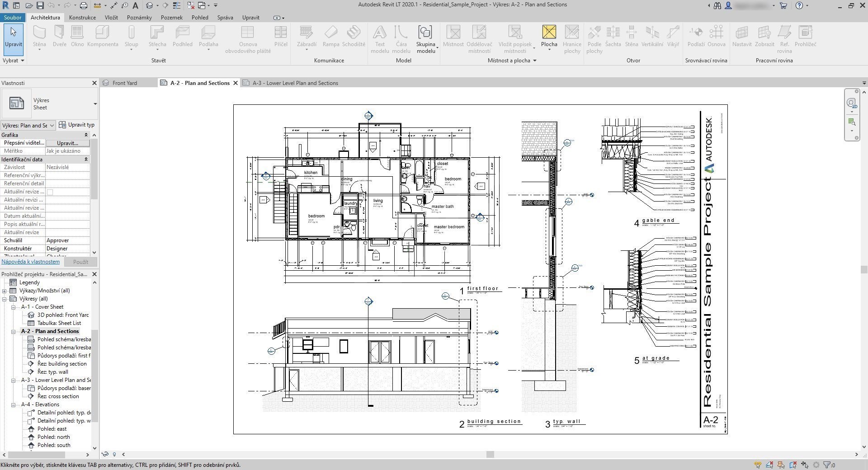Click the Upravit typ button
868x470 pixels.
[x=77, y=125]
